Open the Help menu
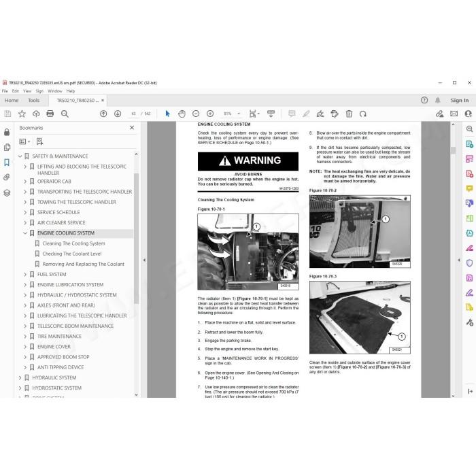Viewport: 476px width, 476px height. pyautogui.click(x=71, y=91)
